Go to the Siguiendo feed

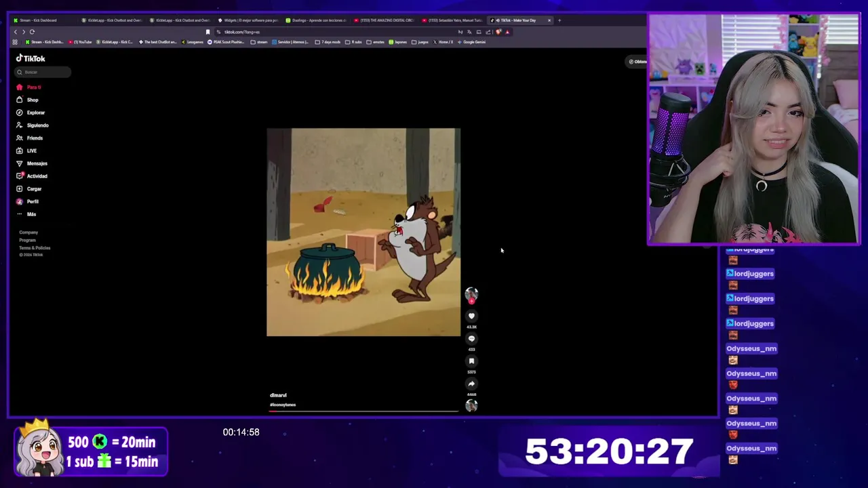pyautogui.click(x=33, y=125)
